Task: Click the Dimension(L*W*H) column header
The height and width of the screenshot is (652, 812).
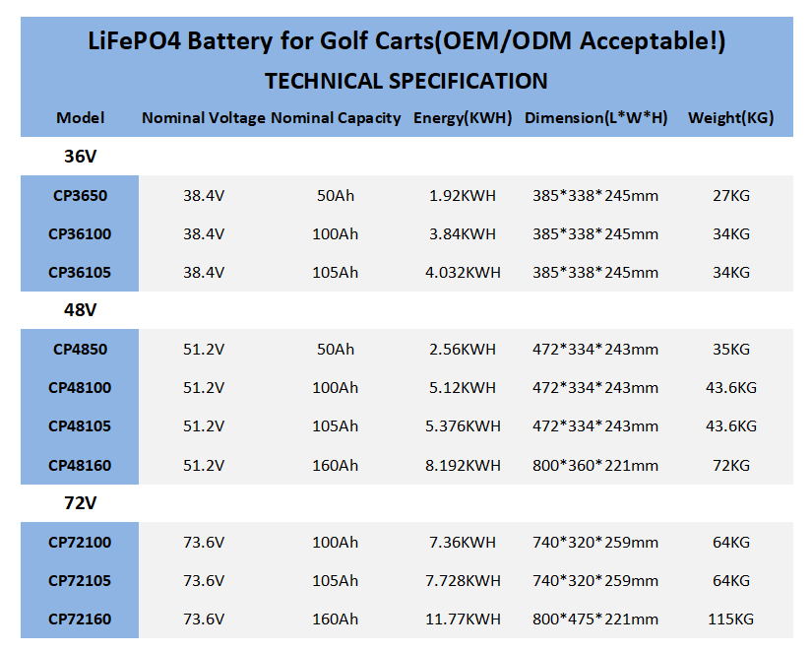Action: [x=595, y=118]
